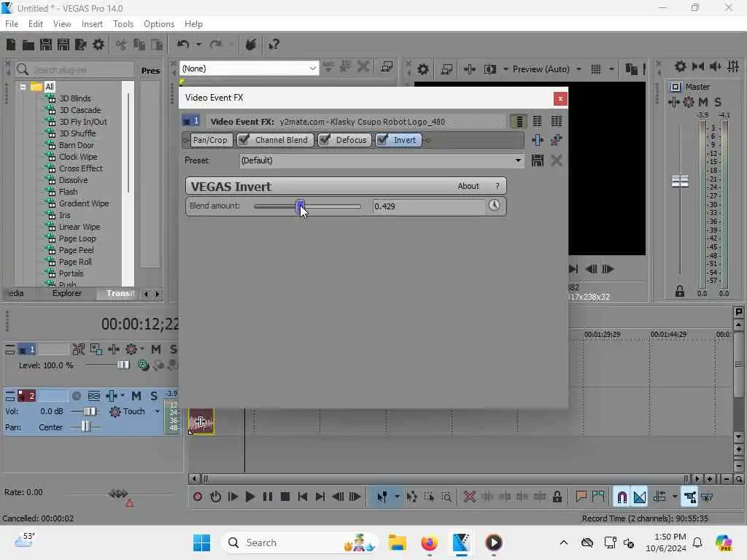Click Blend amount slider handle
The image size is (747, 560).
pyautogui.click(x=301, y=206)
